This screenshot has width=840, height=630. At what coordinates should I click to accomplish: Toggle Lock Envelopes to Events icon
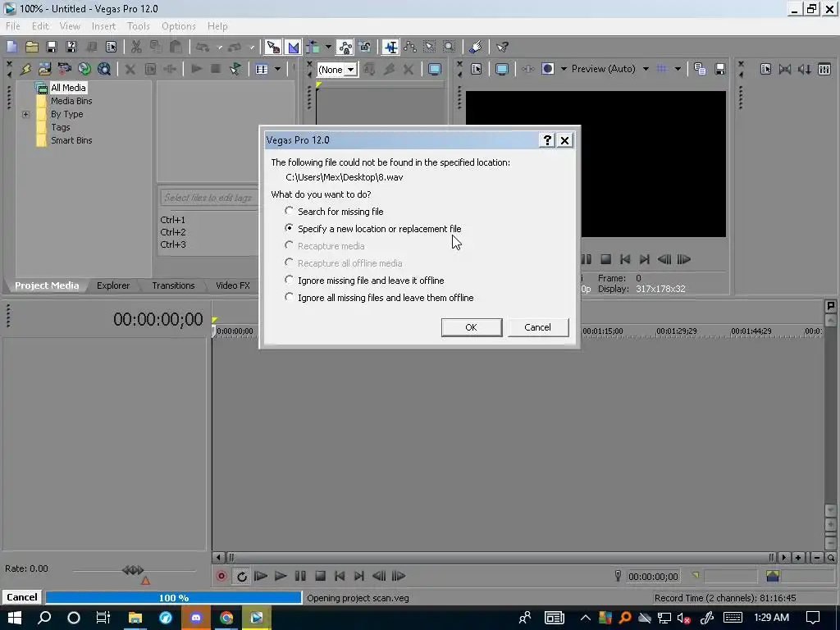coord(345,47)
